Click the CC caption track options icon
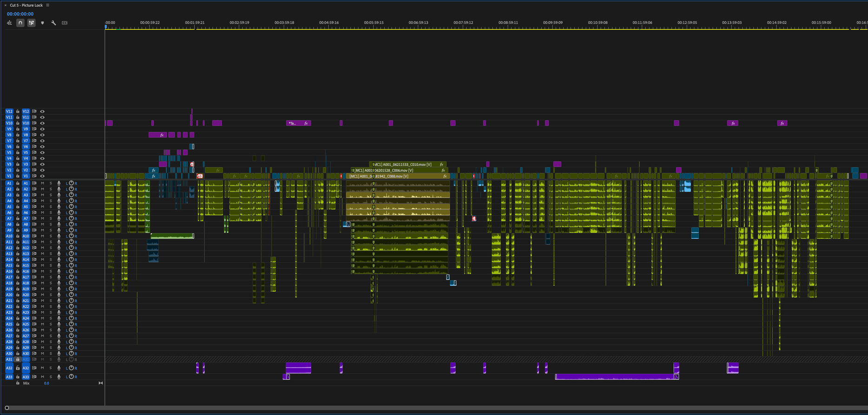The width and height of the screenshot is (868, 415). tap(65, 23)
